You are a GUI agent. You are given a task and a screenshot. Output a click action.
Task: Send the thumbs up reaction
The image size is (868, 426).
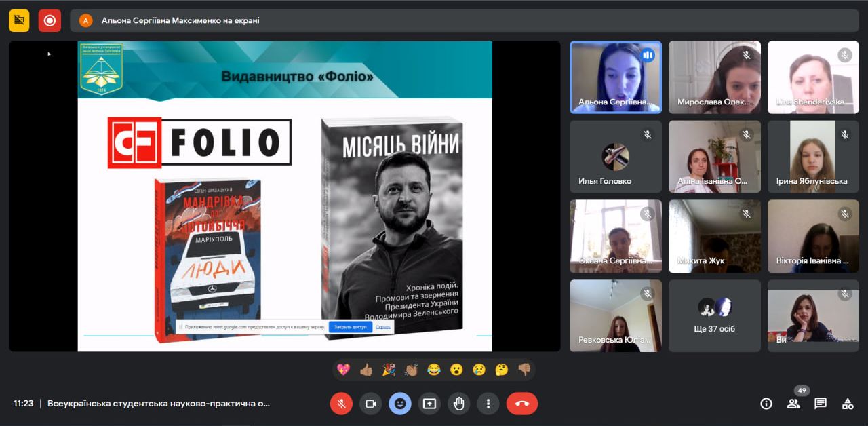pyautogui.click(x=366, y=370)
